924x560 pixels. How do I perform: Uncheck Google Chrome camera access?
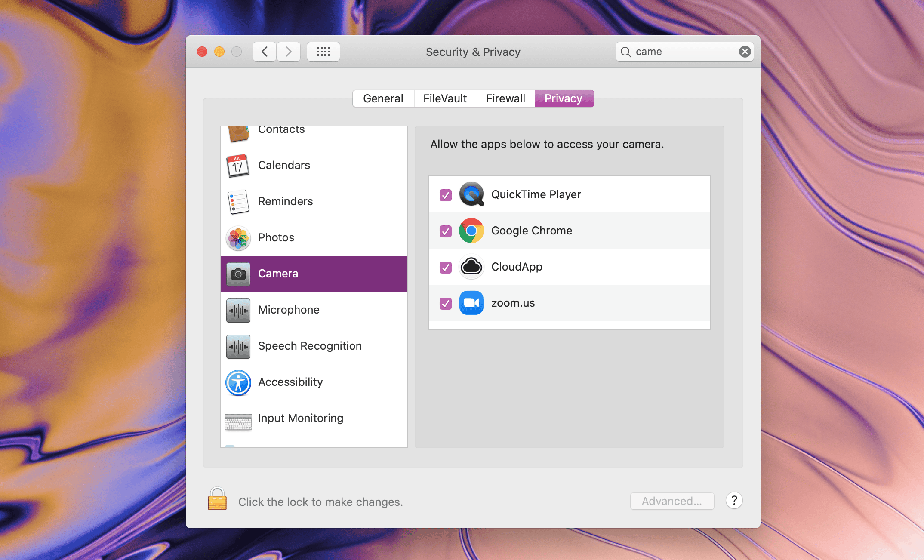click(446, 231)
